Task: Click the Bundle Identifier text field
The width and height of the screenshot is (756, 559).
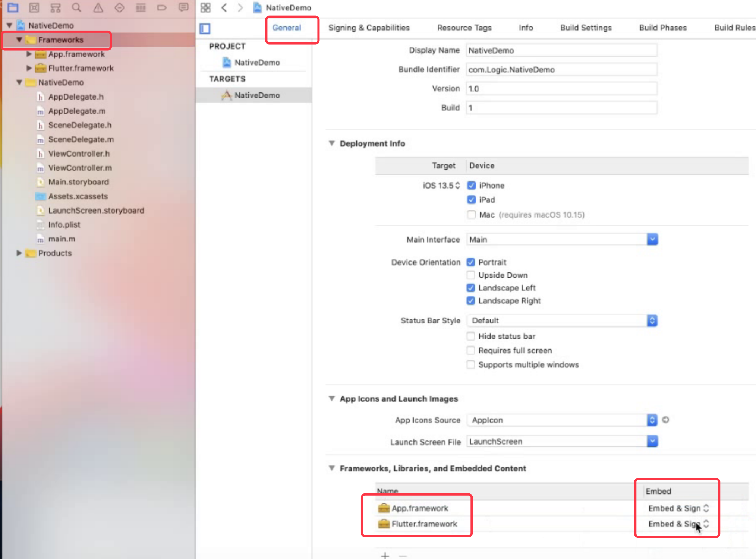Action: coord(561,70)
